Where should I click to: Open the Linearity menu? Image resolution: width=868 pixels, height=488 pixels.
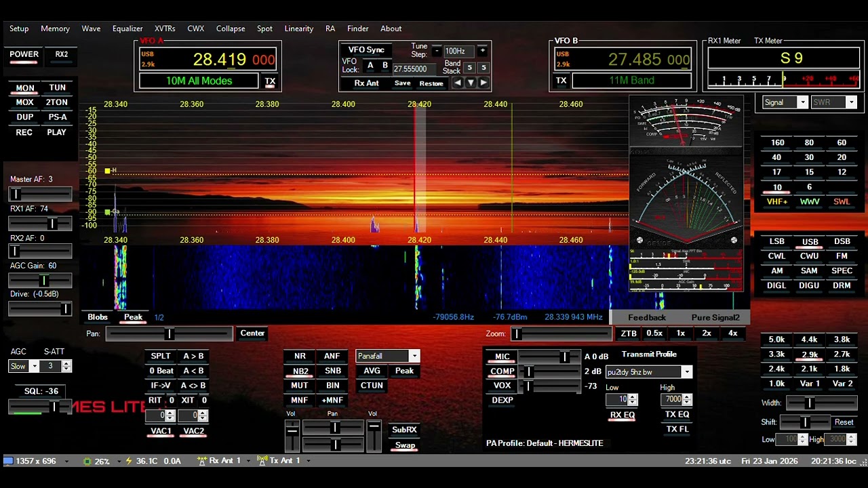pyautogui.click(x=299, y=28)
